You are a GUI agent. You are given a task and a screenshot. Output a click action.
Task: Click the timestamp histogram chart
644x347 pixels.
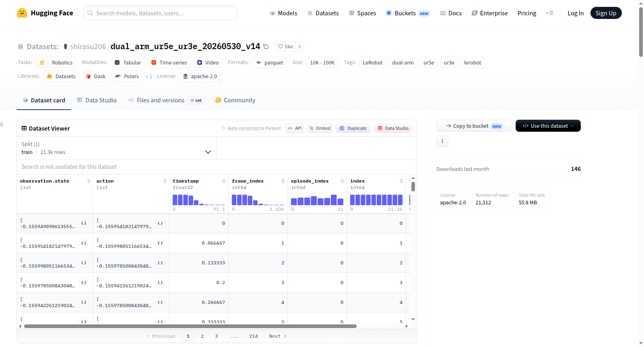tap(199, 200)
